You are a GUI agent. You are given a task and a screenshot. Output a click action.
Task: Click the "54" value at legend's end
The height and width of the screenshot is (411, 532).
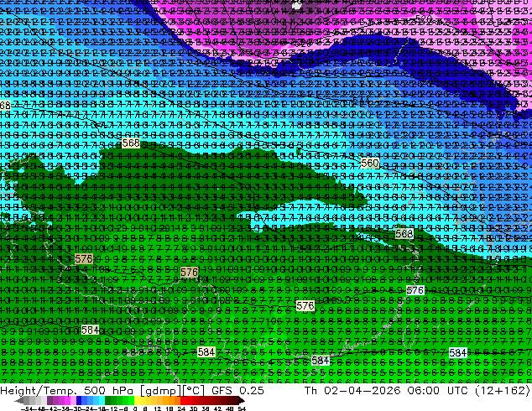[241, 408]
